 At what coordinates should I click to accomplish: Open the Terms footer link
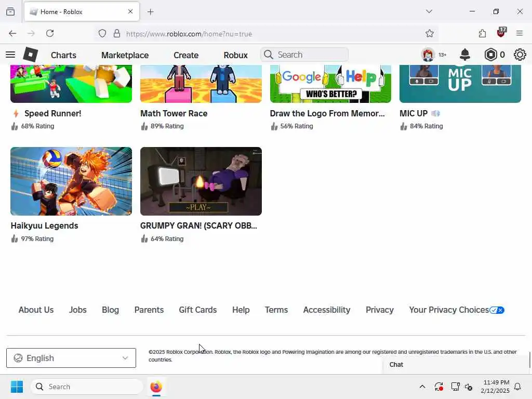tap(276, 310)
